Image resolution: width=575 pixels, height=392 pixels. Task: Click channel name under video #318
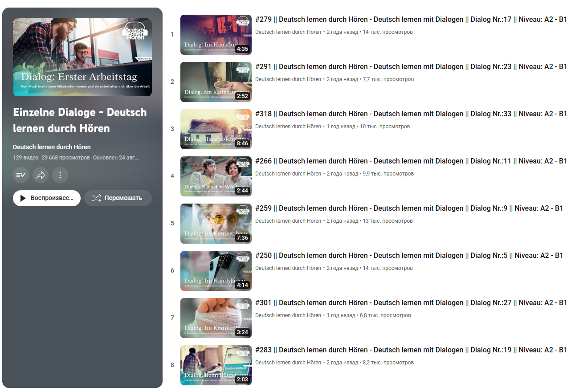coord(288,127)
